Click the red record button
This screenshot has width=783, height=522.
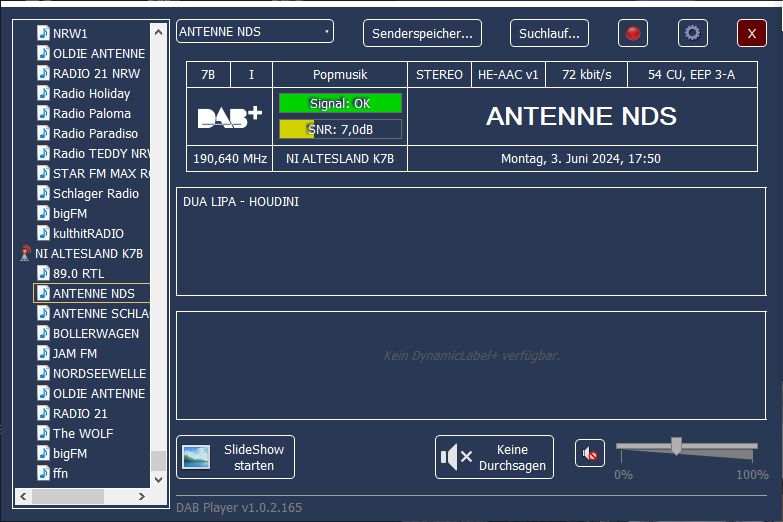tap(632, 33)
